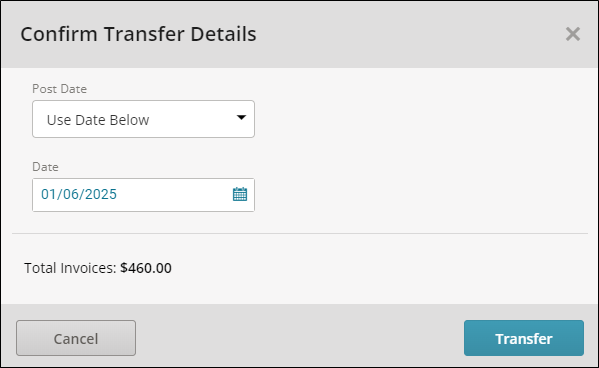Expand the Post Date dropdown arrow

click(x=241, y=117)
